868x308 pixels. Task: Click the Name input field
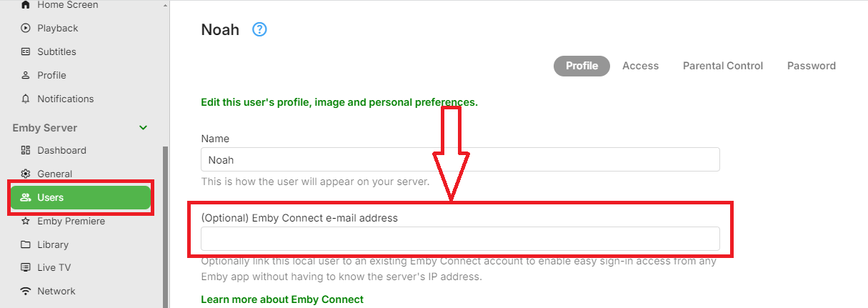click(460, 159)
